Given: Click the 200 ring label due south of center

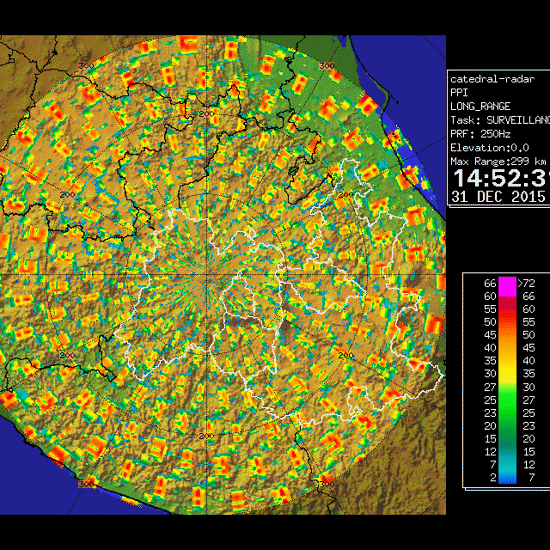Looking at the screenshot, I should [206, 436].
